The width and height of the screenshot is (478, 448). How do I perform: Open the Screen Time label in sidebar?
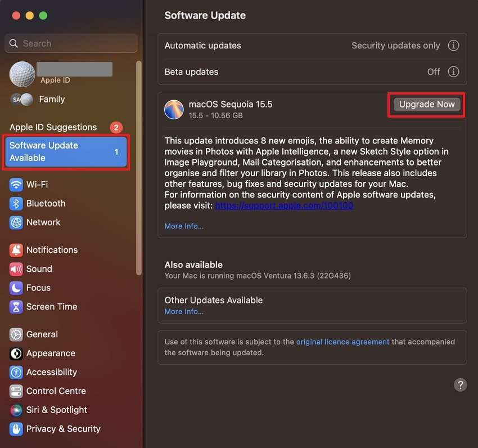pos(52,307)
